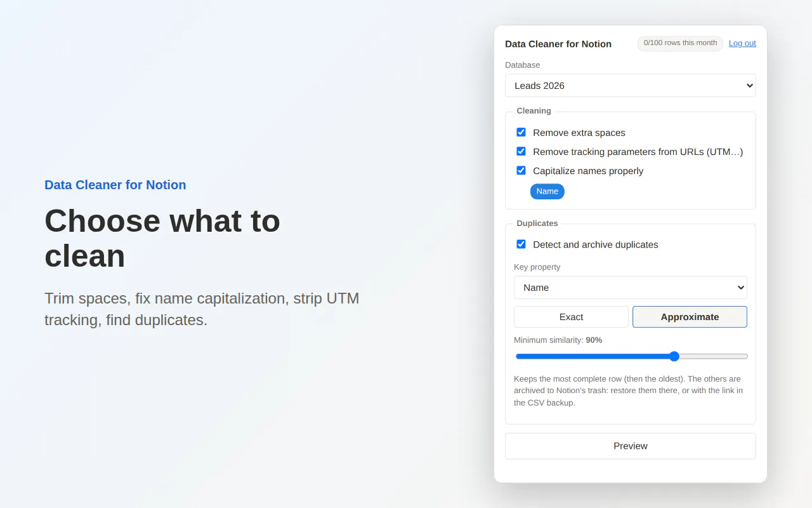Click the Minimum similarity: 90% label
Viewport: 812px width, 508px height.
[558, 340]
